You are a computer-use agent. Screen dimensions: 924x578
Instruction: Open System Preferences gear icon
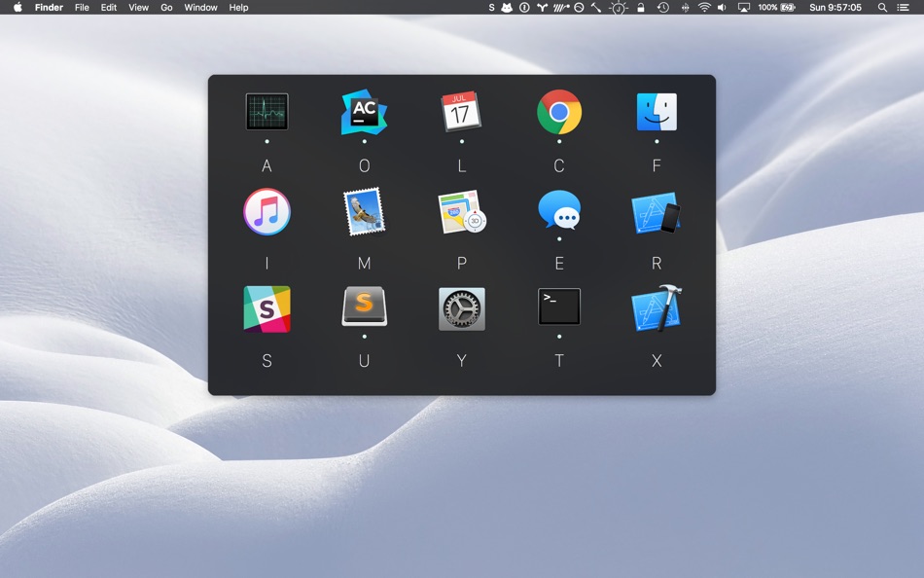coord(462,309)
